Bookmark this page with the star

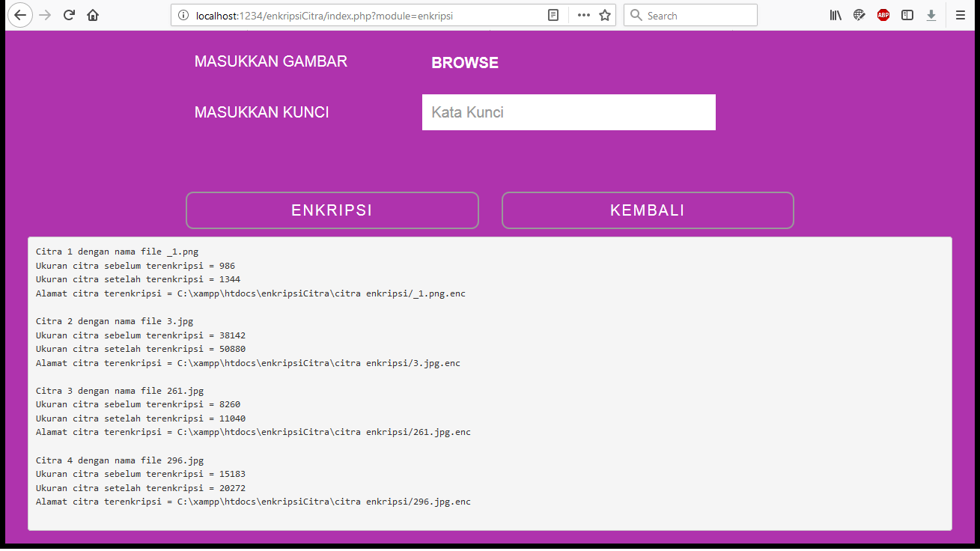[x=605, y=15]
